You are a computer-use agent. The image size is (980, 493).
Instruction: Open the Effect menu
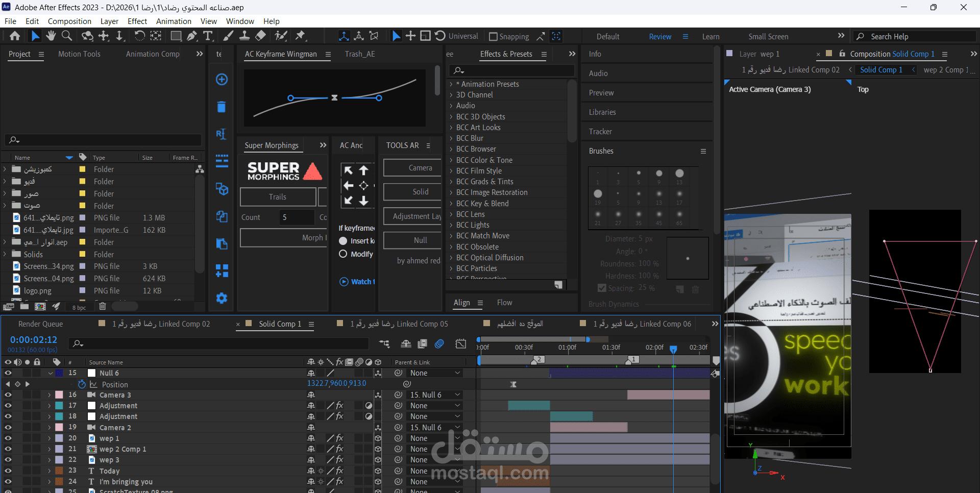[137, 21]
